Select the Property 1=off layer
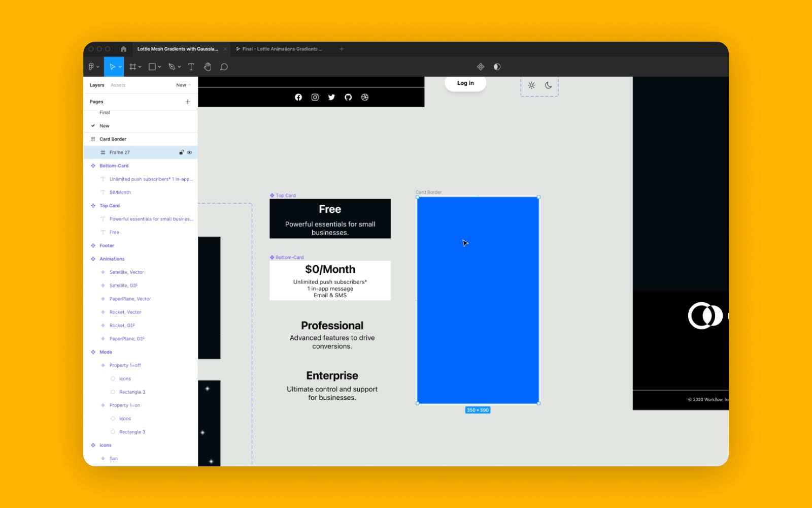The width and height of the screenshot is (812, 508). point(125,365)
